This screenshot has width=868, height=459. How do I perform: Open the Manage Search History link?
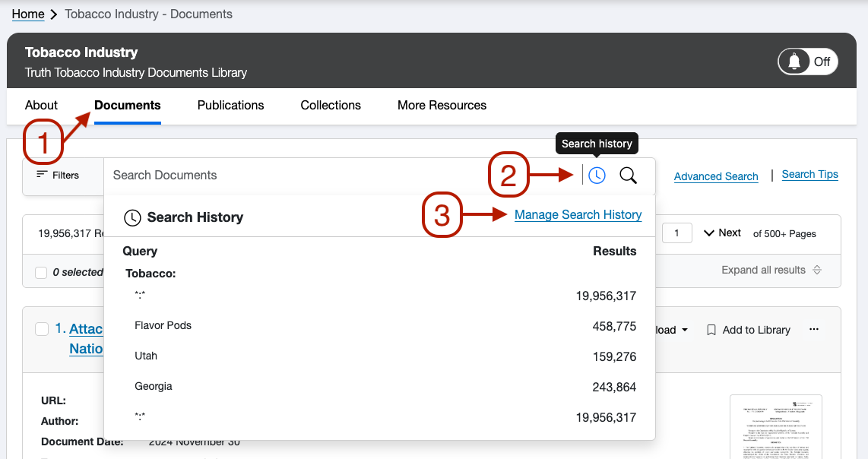point(578,215)
